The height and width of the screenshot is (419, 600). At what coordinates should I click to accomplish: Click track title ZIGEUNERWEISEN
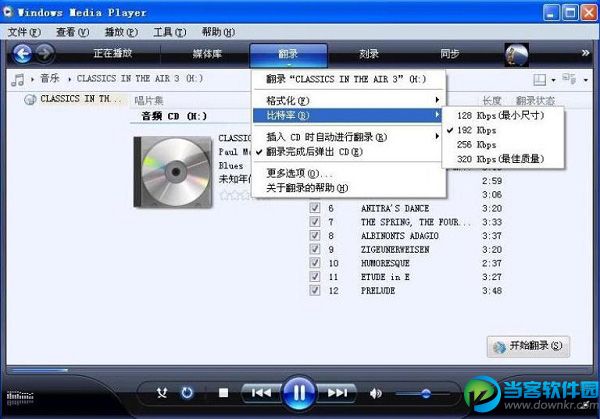pos(395,249)
